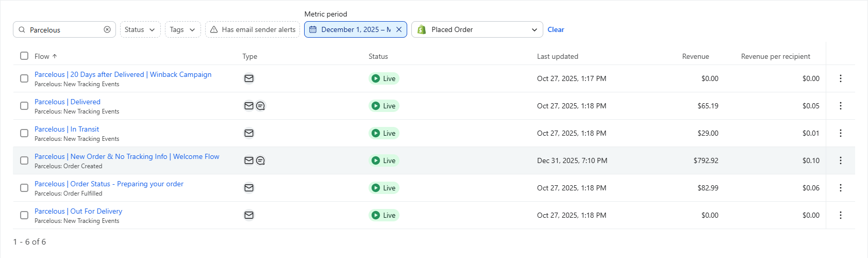The image size is (868, 258).
Task: Open more options menu for Delivered flow
Action: point(841,106)
